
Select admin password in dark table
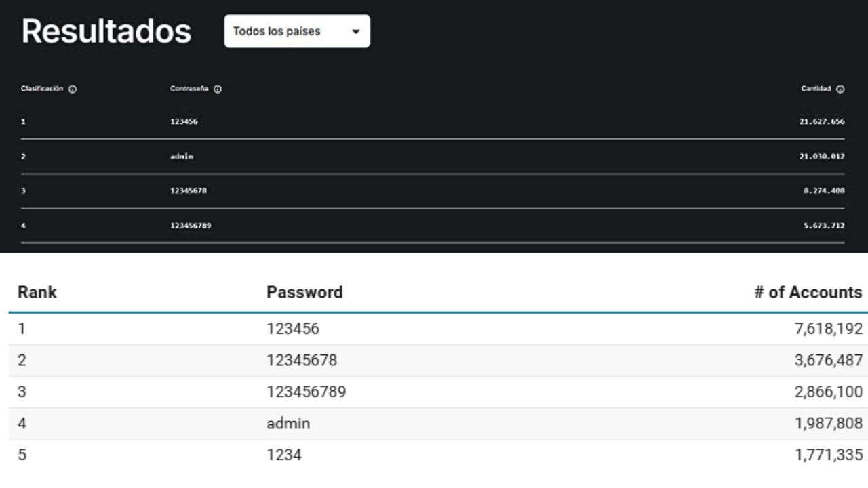(182, 157)
